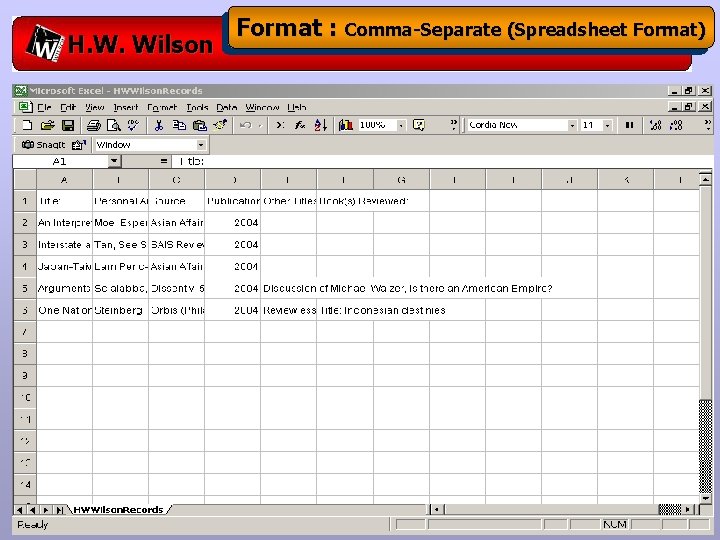Click the next sheet tab-scroll button
The image size is (720, 540).
[x=46, y=510]
